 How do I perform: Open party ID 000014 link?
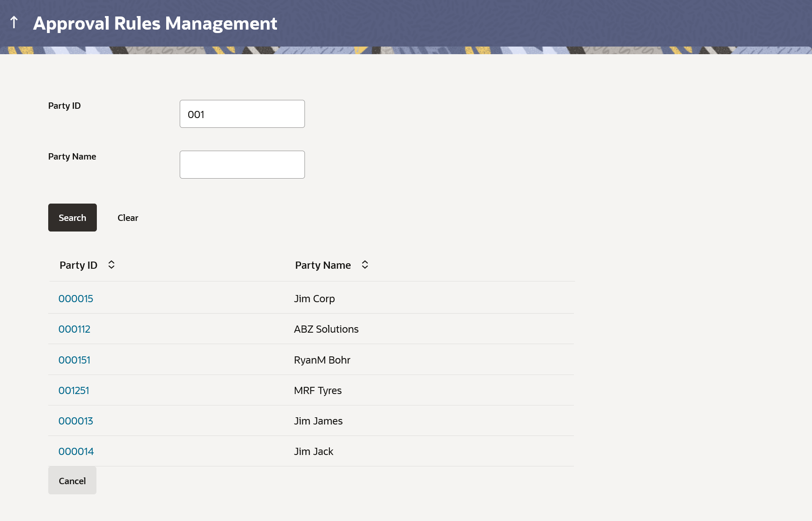point(76,452)
